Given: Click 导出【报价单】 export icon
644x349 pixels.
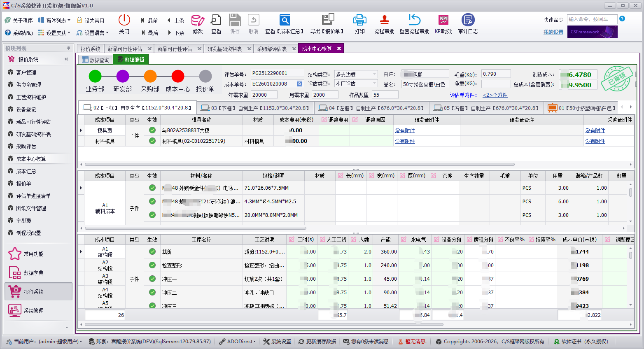Looking at the screenshot, I should click(328, 20).
